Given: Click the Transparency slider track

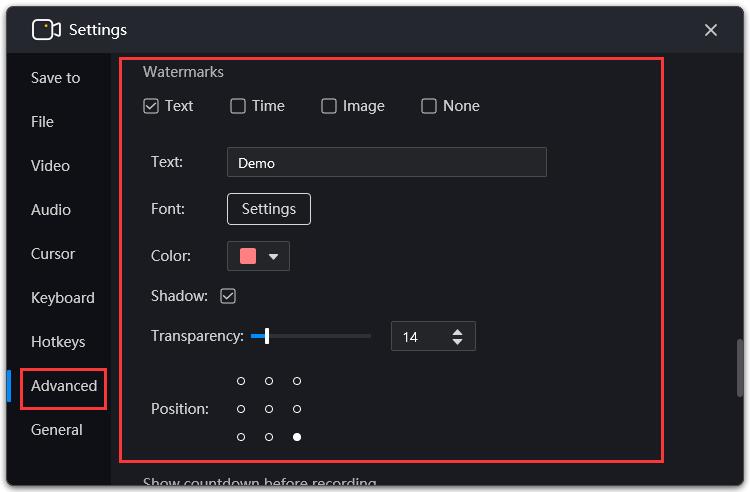Looking at the screenshot, I should click(x=311, y=336).
